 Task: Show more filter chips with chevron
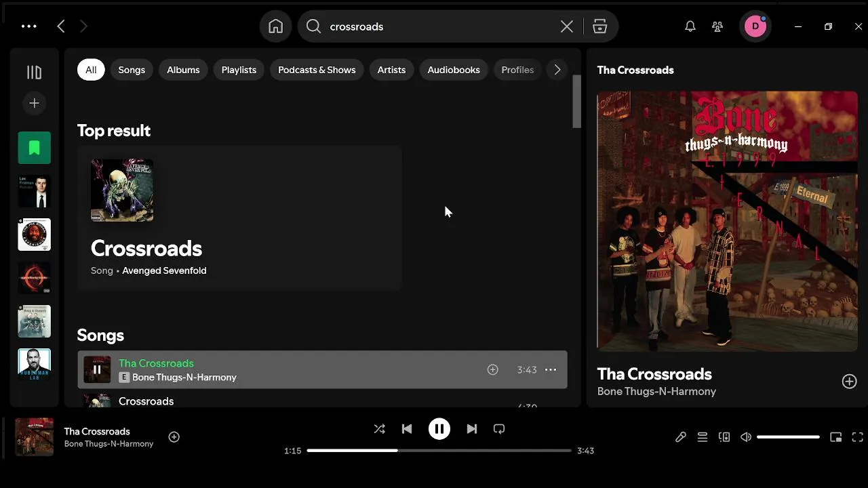point(557,70)
